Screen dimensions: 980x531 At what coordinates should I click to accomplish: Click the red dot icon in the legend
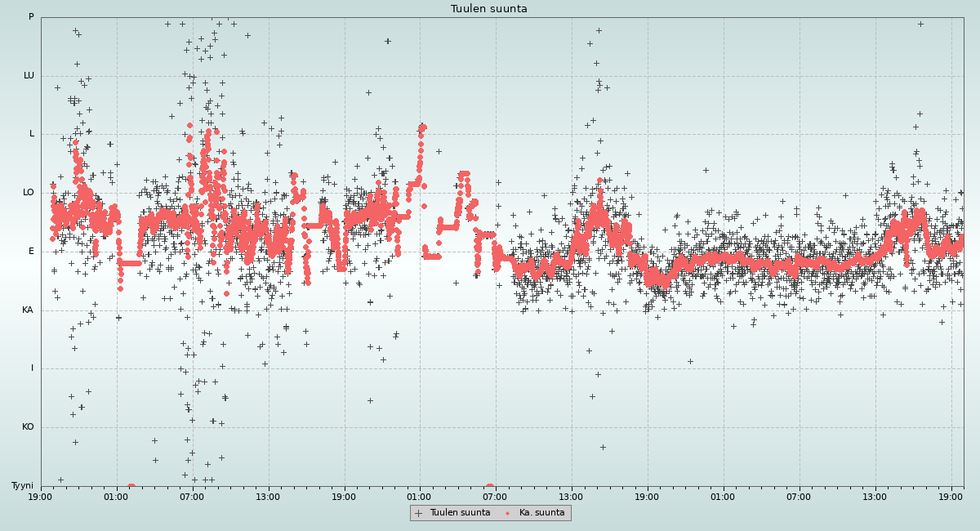coord(507,513)
